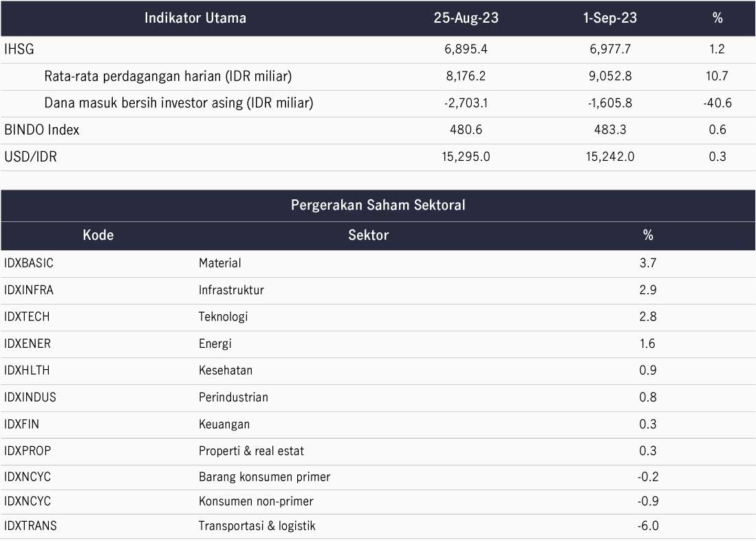Viewport: 756px width, 541px height.
Task: Click the IDXTRANS code cell
Action: tap(30, 526)
